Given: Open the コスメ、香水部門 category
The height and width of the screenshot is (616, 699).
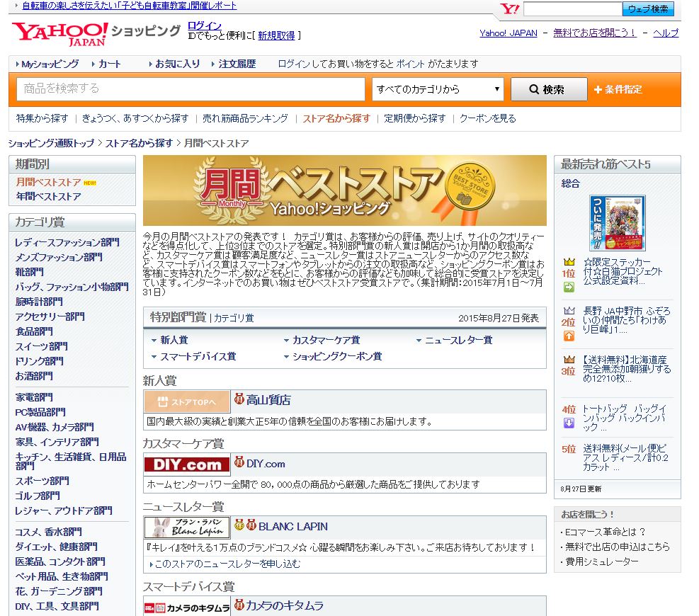Looking at the screenshot, I should (x=49, y=532).
